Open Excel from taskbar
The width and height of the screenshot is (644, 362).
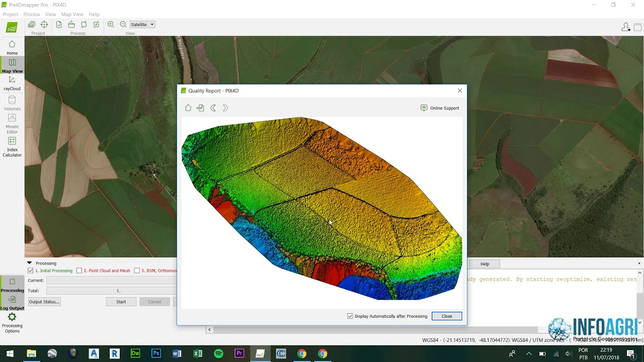pyautogui.click(x=198, y=354)
